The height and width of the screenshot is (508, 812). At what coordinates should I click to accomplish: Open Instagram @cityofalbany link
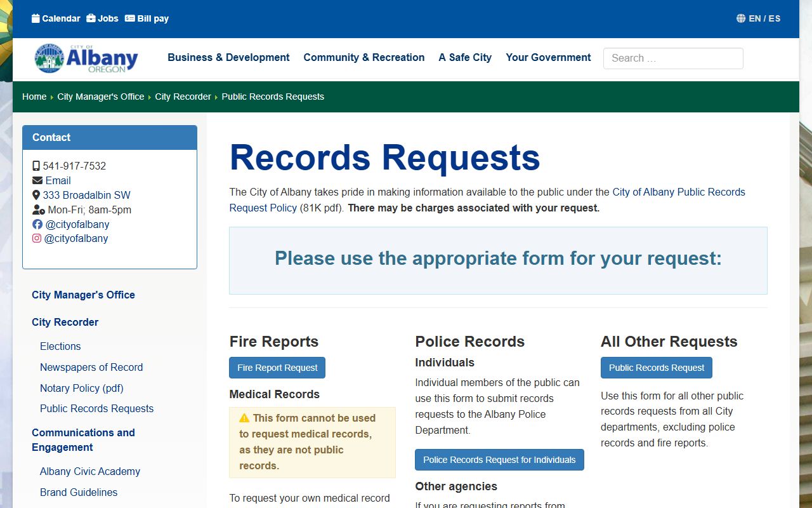75,238
